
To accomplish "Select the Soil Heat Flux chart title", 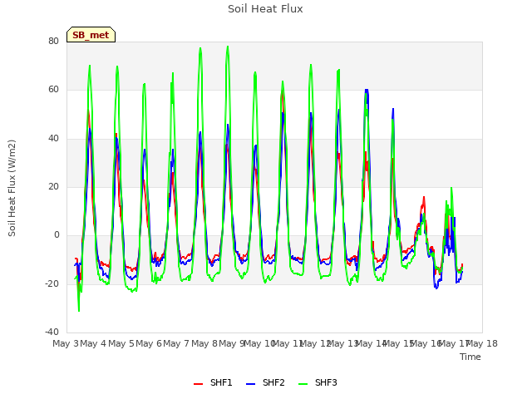I will 265,9.
